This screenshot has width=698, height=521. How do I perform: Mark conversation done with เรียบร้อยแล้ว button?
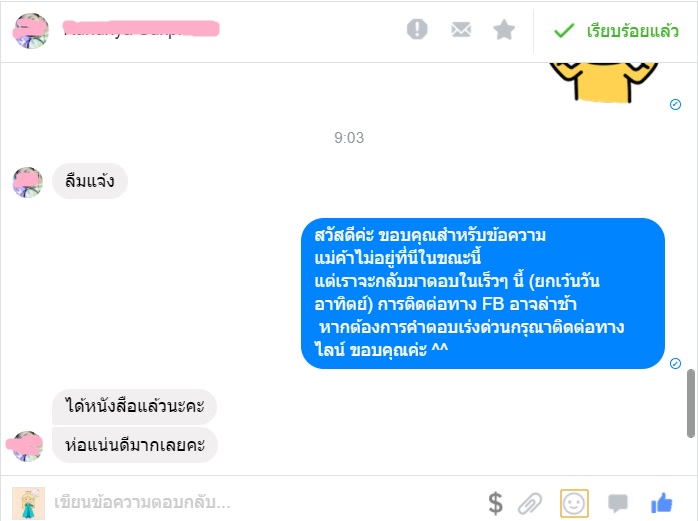616,31
